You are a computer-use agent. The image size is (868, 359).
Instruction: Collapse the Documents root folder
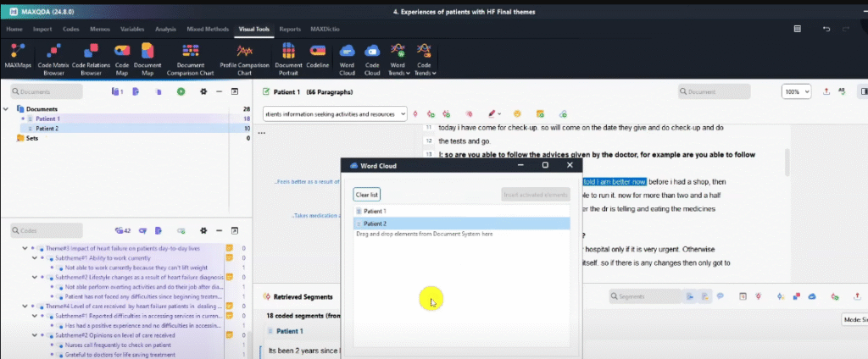[x=6, y=109]
